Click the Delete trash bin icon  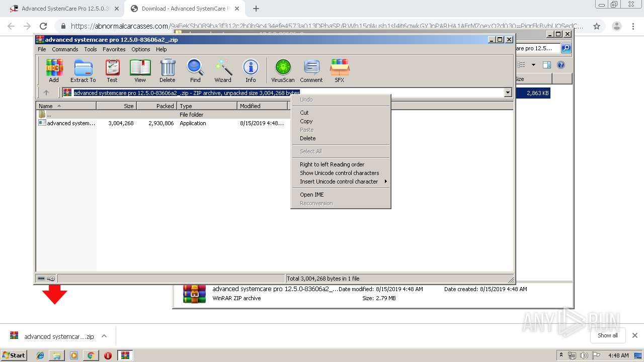click(x=168, y=70)
